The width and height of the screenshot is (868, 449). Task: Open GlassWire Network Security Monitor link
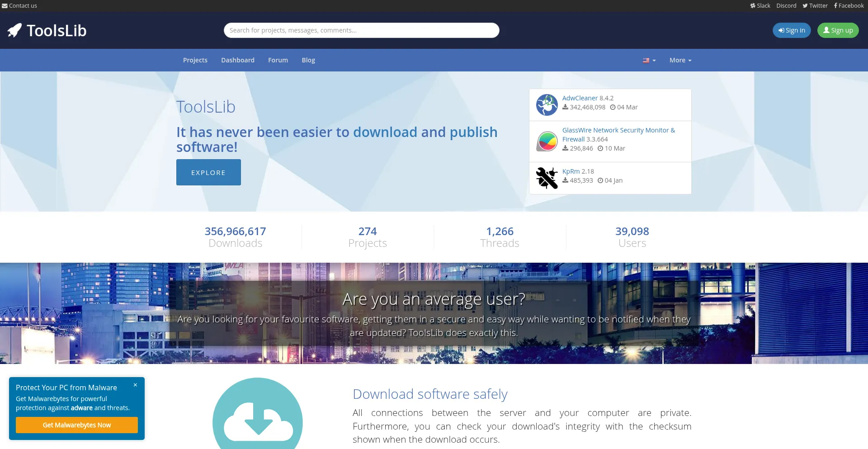(x=618, y=135)
